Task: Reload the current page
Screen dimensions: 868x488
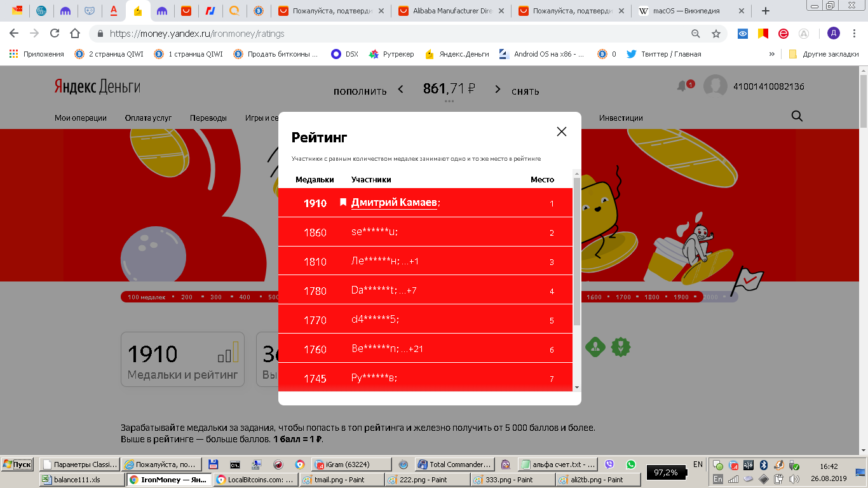Action: point(55,34)
